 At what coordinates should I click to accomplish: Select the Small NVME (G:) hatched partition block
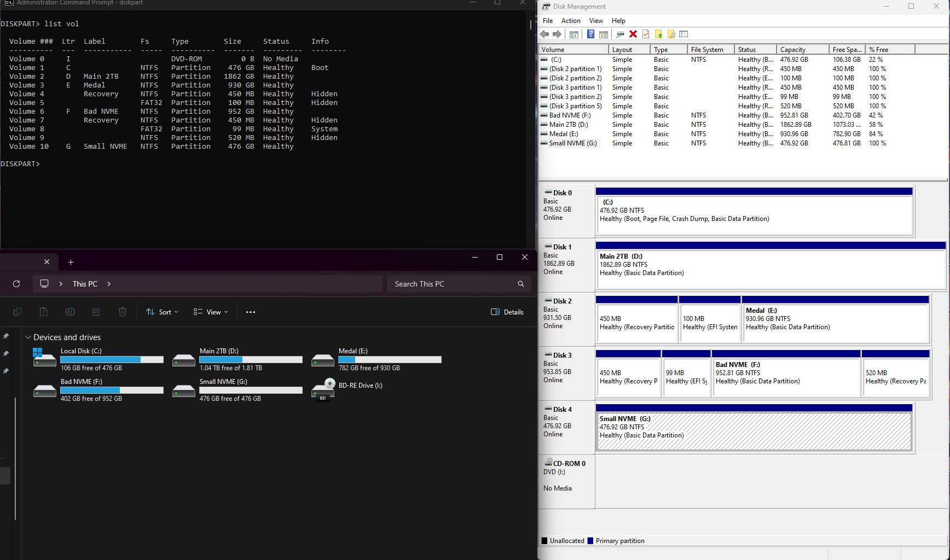754,428
